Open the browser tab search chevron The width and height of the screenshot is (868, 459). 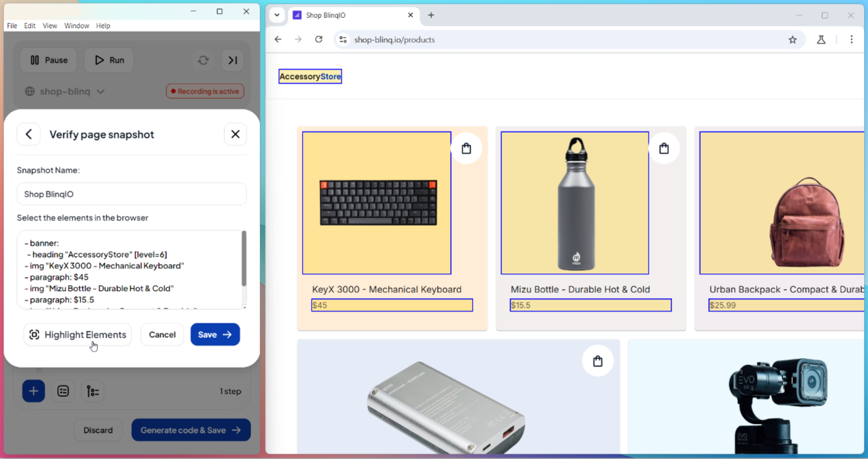click(x=277, y=15)
